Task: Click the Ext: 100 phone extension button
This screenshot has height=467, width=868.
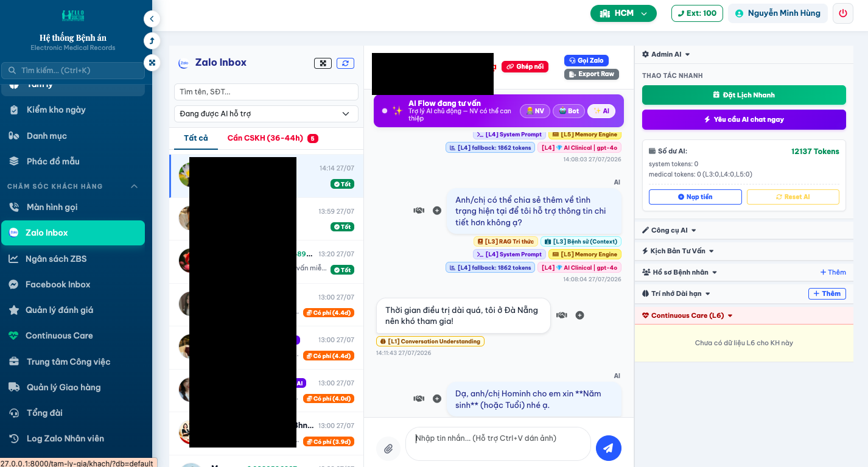Action: (x=697, y=13)
